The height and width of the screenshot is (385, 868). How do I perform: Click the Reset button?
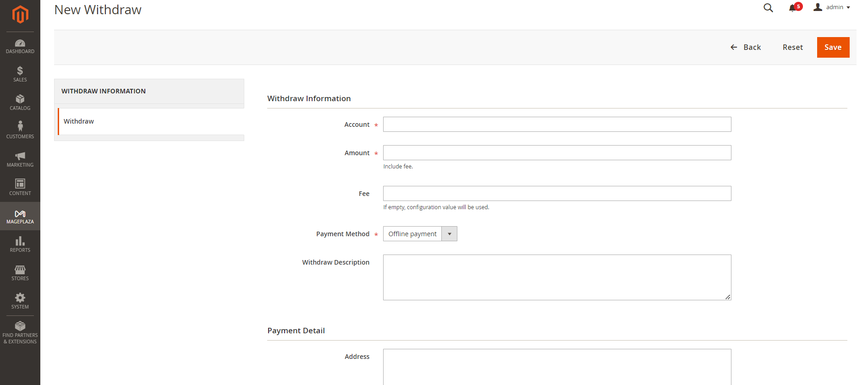click(792, 48)
